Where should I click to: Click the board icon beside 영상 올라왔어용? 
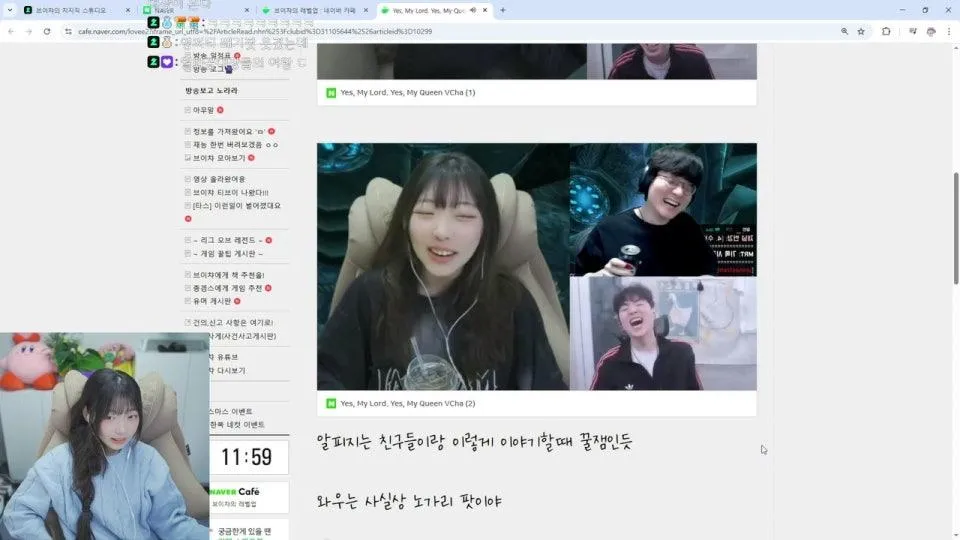[187, 179]
